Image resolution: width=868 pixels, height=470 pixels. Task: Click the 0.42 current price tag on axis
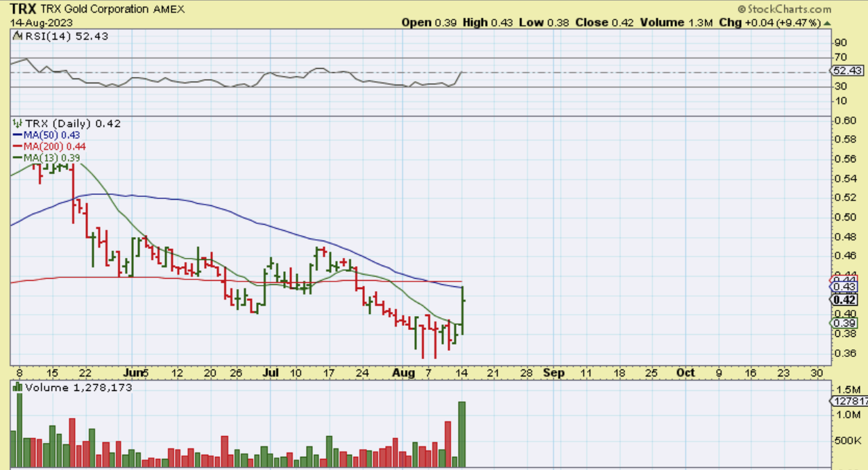click(x=845, y=300)
